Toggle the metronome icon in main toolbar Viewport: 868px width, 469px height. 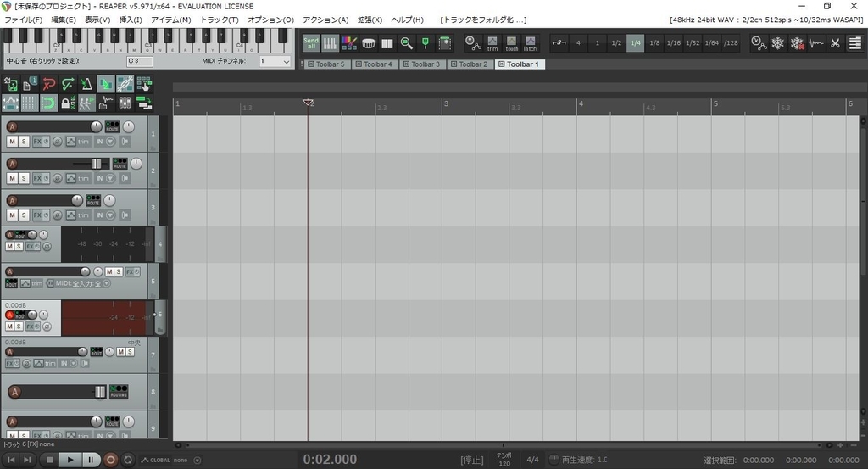coord(86,84)
